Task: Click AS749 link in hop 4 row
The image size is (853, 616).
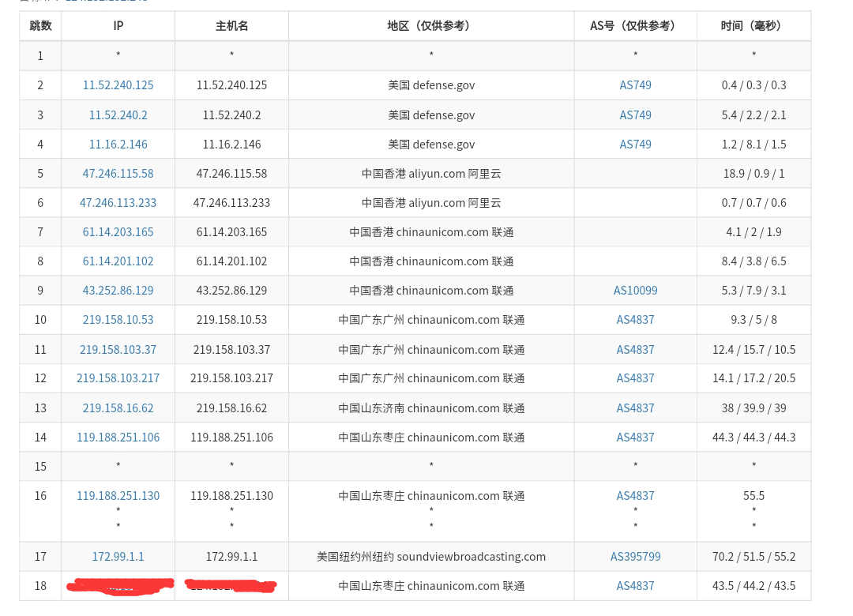Action: click(x=635, y=145)
